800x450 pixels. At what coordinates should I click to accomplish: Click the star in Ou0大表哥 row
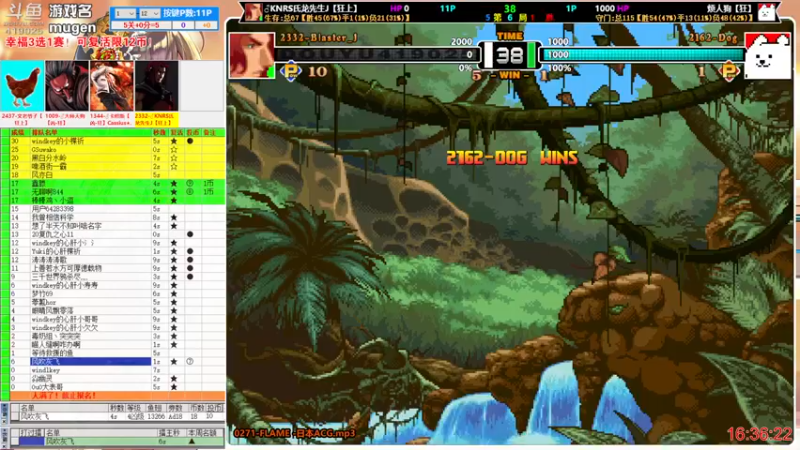click(x=174, y=387)
